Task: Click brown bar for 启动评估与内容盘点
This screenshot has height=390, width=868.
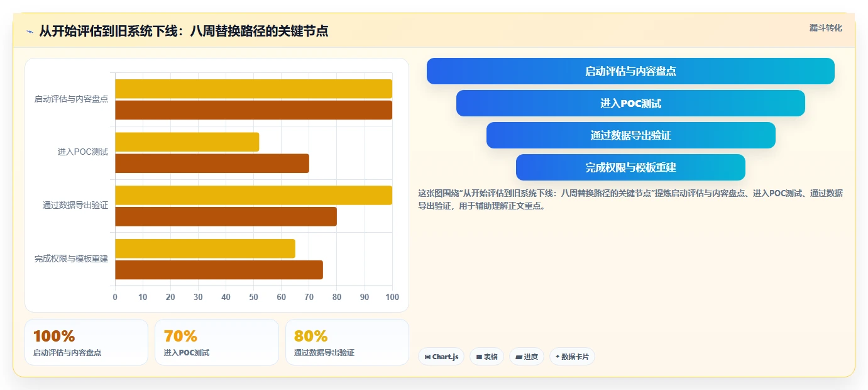Action: tap(253, 110)
